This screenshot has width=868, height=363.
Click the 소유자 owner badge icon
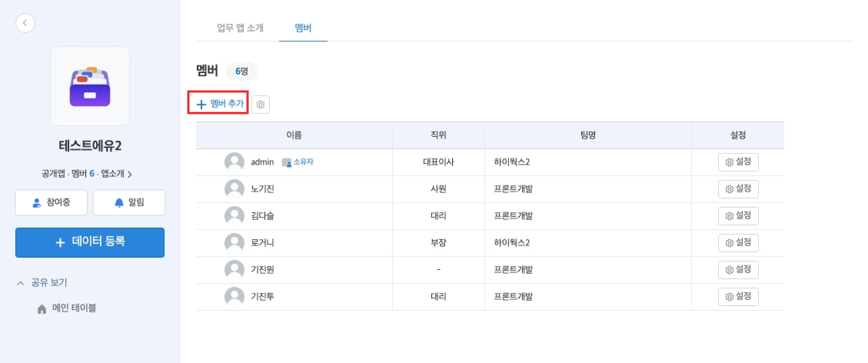[x=287, y=163]
